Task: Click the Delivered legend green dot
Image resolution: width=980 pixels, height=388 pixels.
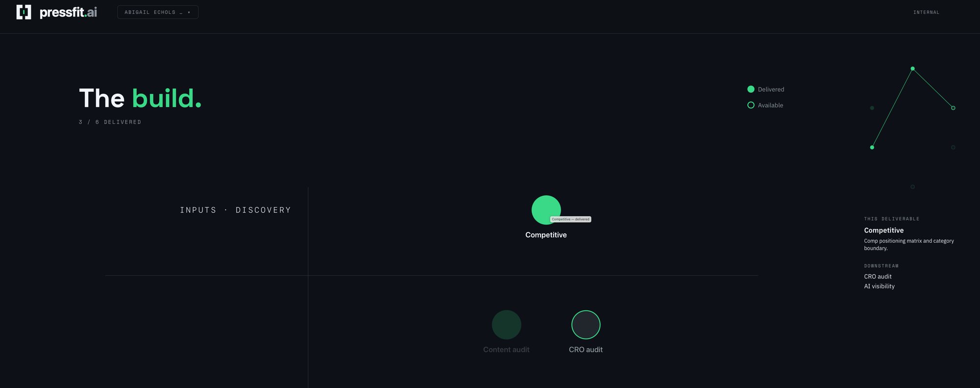Action: tap(751, 89)
